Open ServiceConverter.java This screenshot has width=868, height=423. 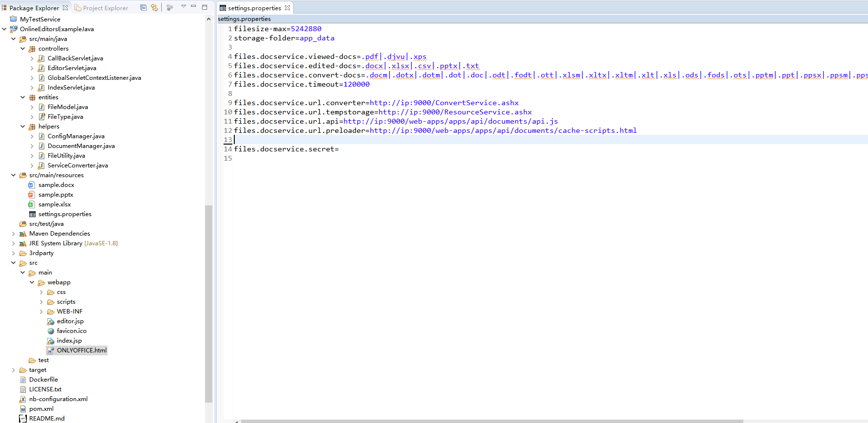pos(77,166)
